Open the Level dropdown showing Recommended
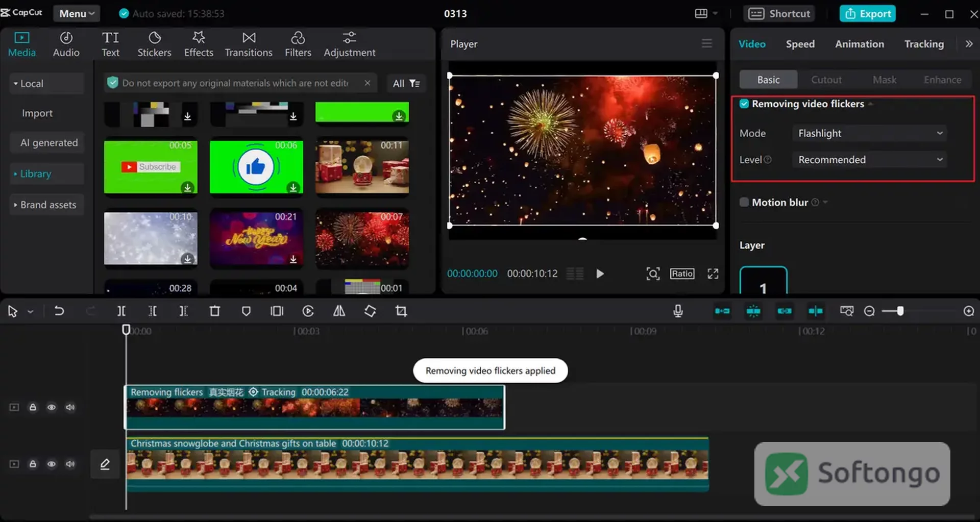The width and height of the screenshot is (980, 522). coord(870,160)
